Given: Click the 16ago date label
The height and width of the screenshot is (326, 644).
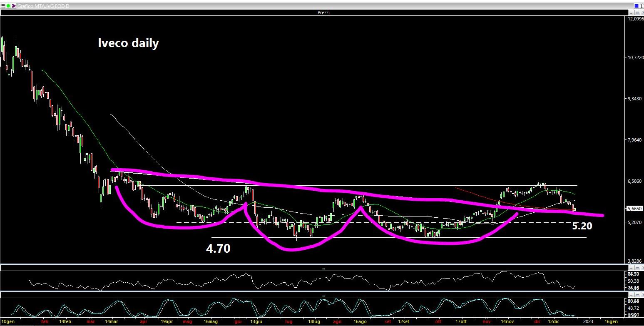Looking at the screenshot, I should [x=360, y=322].
